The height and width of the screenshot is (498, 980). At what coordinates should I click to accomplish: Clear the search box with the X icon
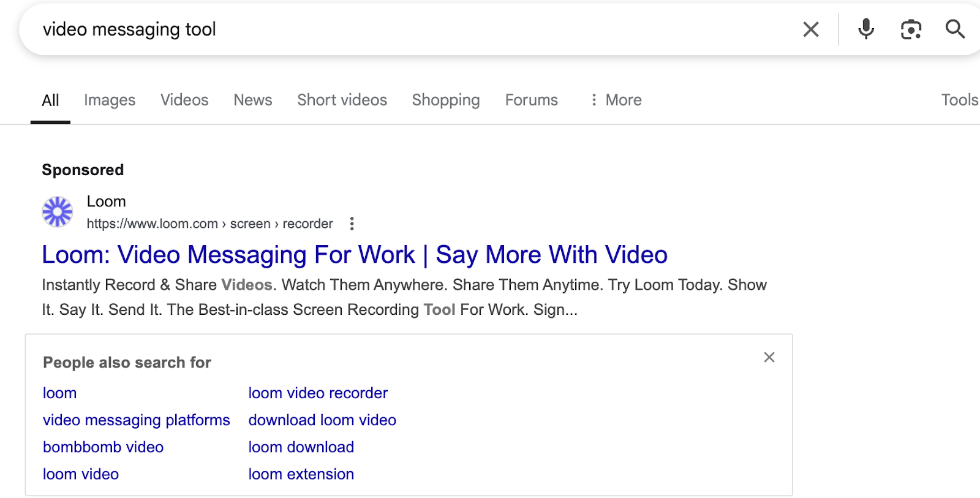(811, 29)
